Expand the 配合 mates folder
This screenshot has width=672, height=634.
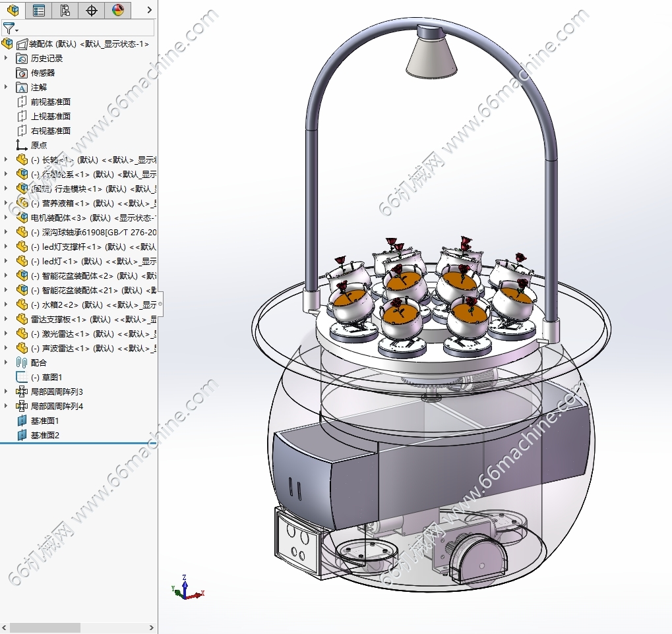[x=5, y=362]
